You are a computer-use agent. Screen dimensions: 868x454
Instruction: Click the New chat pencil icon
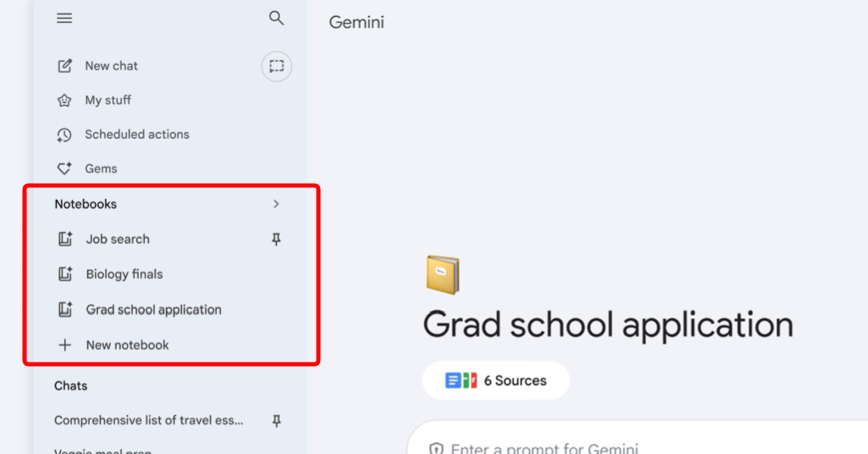pyautogui.click(x=64, y=66)
